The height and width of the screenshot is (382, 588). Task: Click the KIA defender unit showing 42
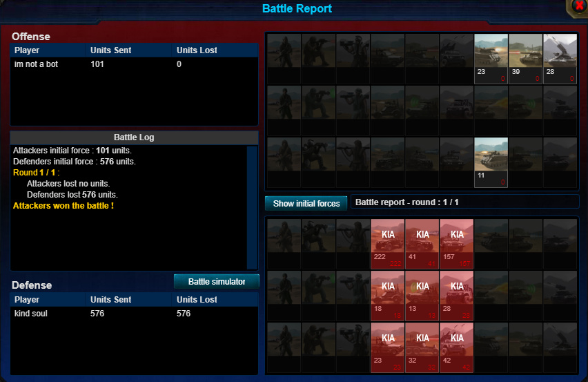coord(456,348)
